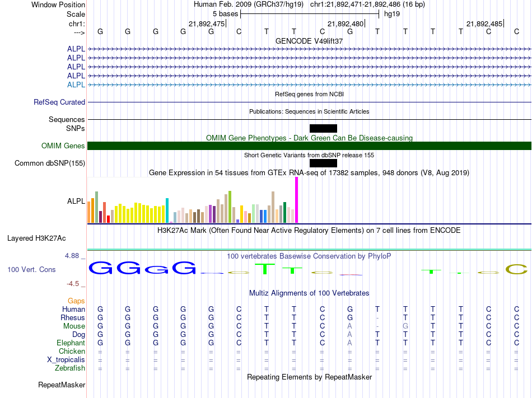Select the chr1: base position label
The image size is (532, 398).
(77, 24)
